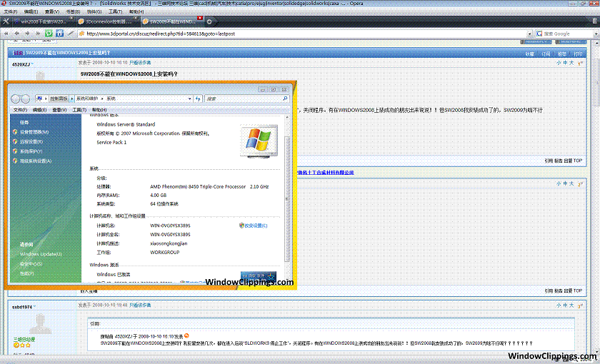
Task: Set first post font size to 小
Action: pos(559,63)
